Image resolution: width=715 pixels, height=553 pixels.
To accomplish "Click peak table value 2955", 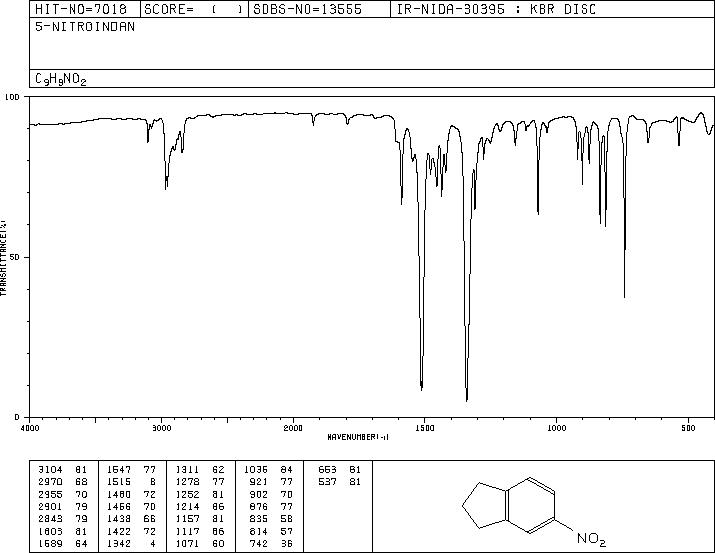I will tap(50, 495).
